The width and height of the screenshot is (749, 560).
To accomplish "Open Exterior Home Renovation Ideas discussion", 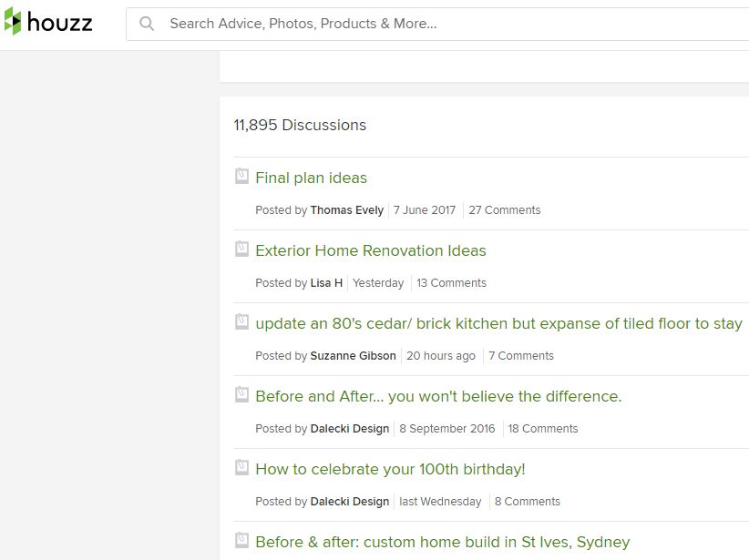I will point(370,251).
